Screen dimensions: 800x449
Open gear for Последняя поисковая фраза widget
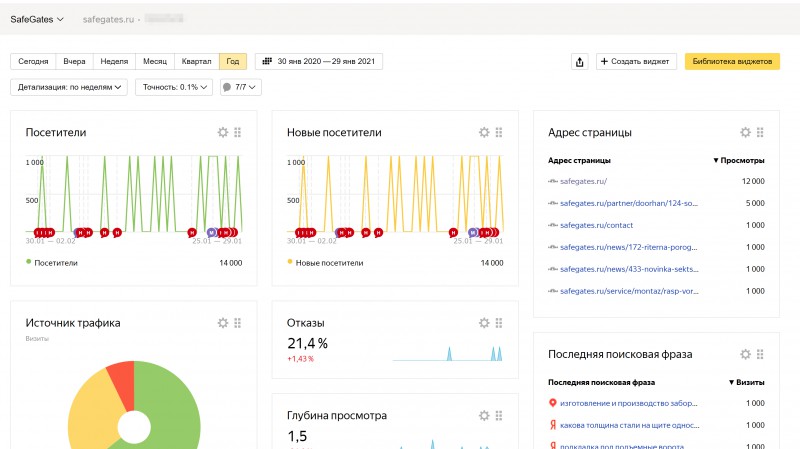coord(745,354)
